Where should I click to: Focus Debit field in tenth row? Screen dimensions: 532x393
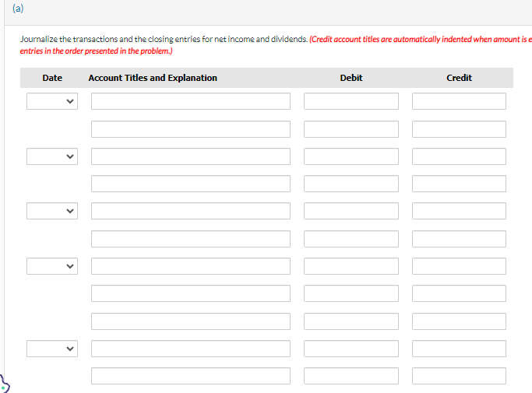(x=351, y=349)
